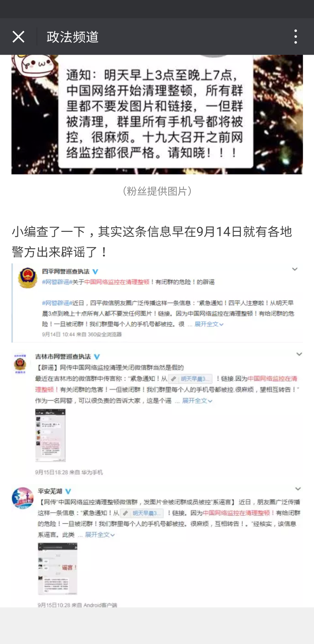This screenshot has width=314, height=644.
Task: Close the 政法频道 article page
Action: coord(18,37)
